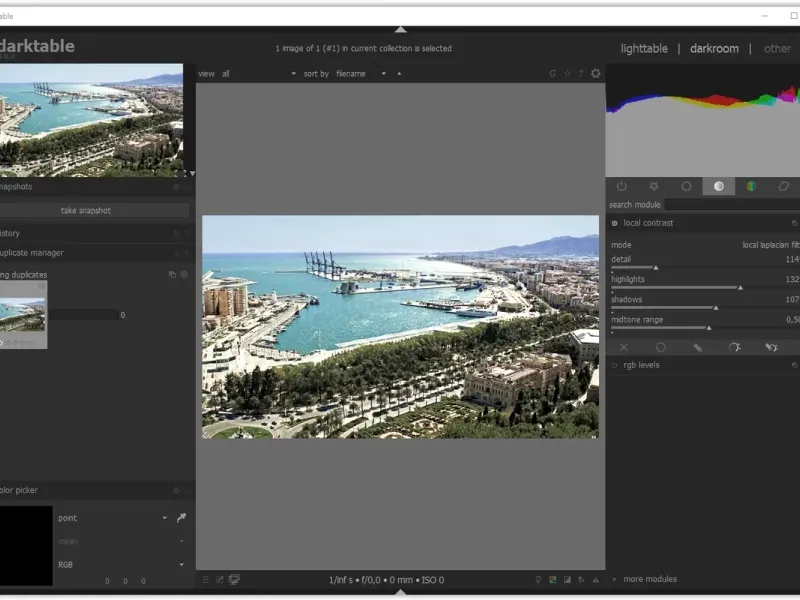Viewport: 800px width, 600px height.
Task: Show basic modules group circle tab
Action: click(x=686, y=186)
